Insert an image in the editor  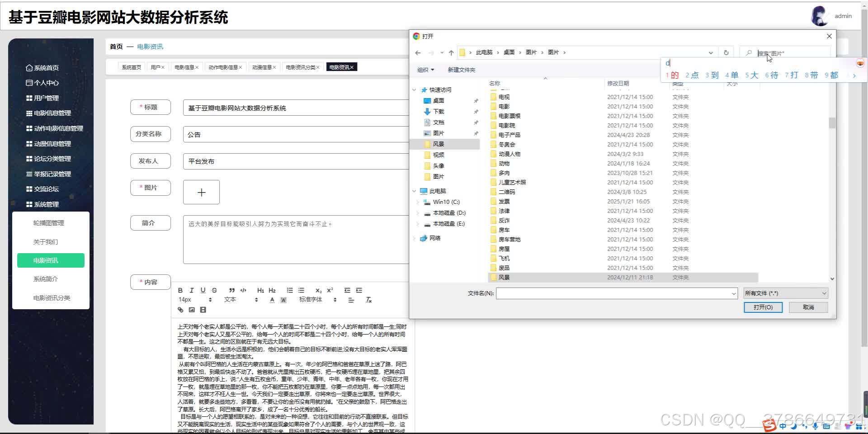[x=192, y=310]
